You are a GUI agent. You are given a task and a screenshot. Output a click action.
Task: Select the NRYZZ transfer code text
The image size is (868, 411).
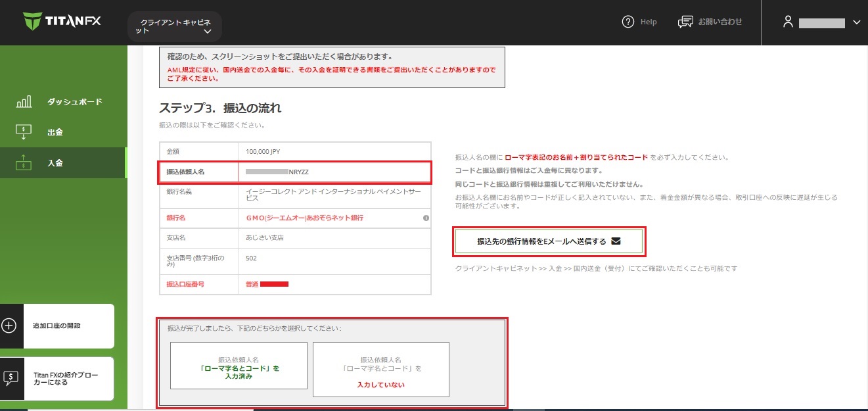click(299, 172)
